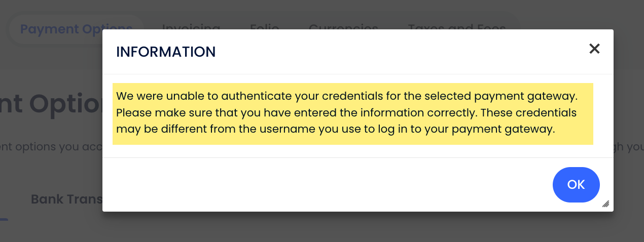Screen dimensions: 644x242
Task: Switch to the Invoicing tab
Action: pos(191,25)
